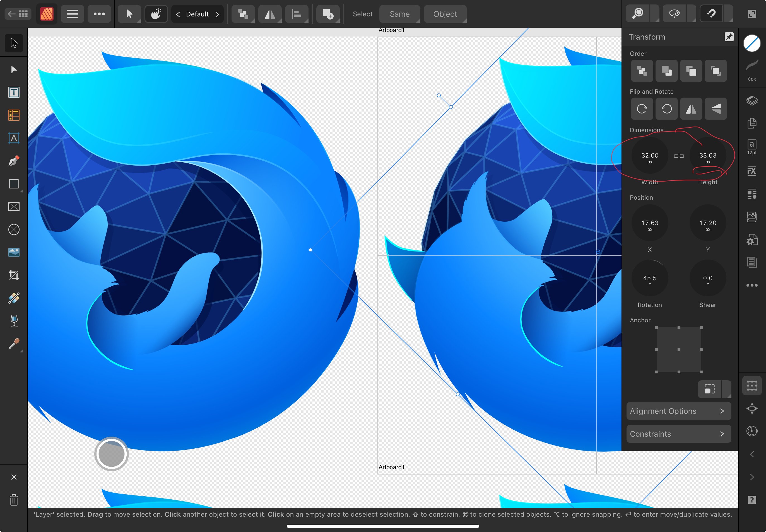Open the three-dots edit menu
Screen dimensions: 766x532
(99, 14)
